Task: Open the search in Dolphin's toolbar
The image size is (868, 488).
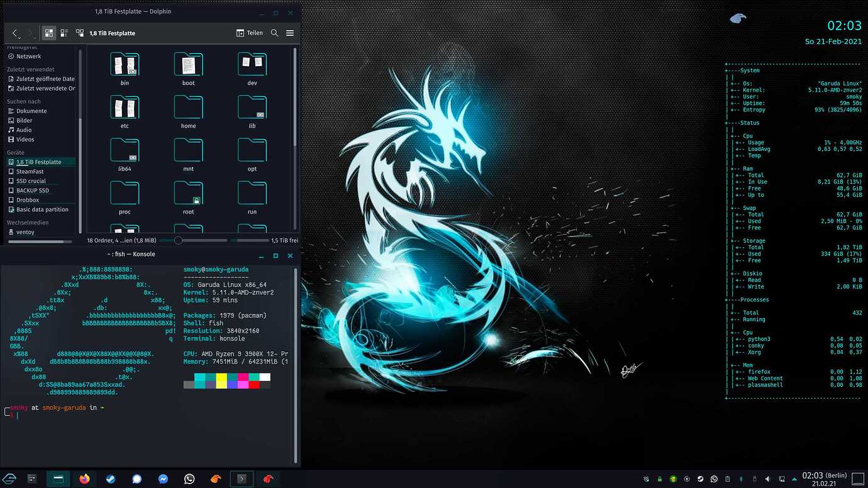Action: [274, 33]
